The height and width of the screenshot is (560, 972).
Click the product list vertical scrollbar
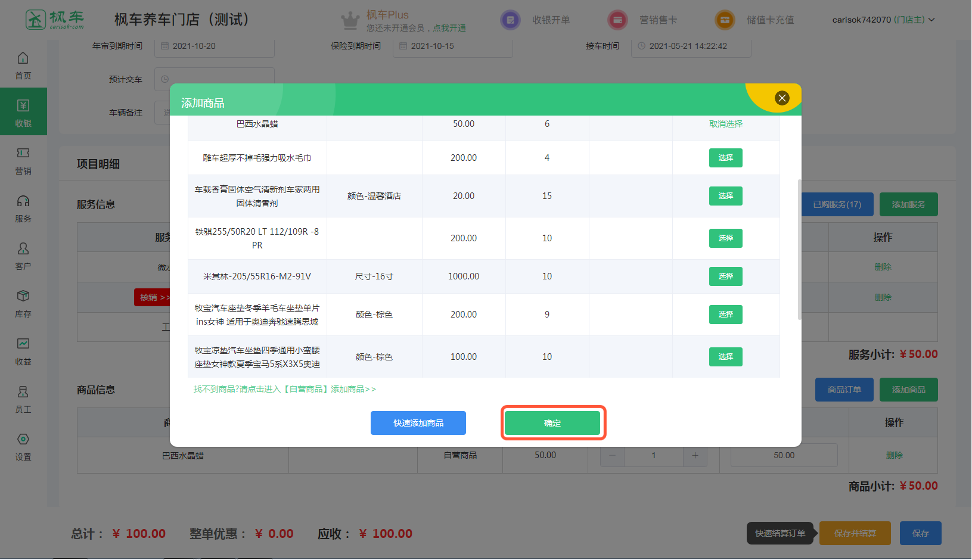799,249
